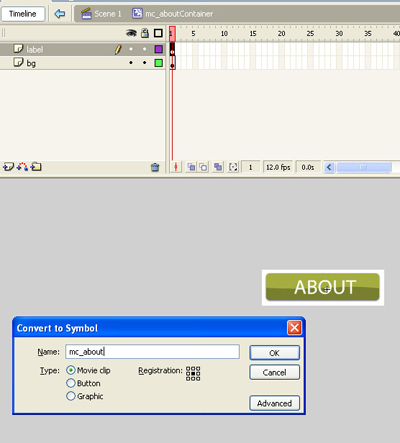Select the Button type radio option
The image size is (400, 443).
(71, 383)
